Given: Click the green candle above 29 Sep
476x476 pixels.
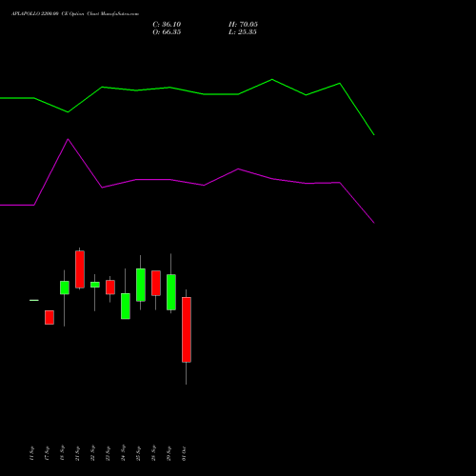Looking at the screenshot, I should (x=171, y=292).
